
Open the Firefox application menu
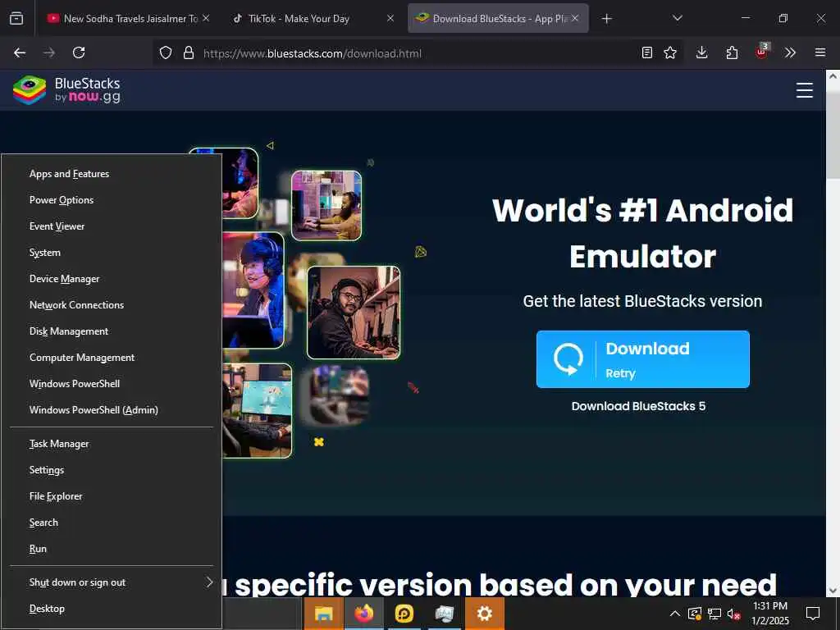[820, 52]
